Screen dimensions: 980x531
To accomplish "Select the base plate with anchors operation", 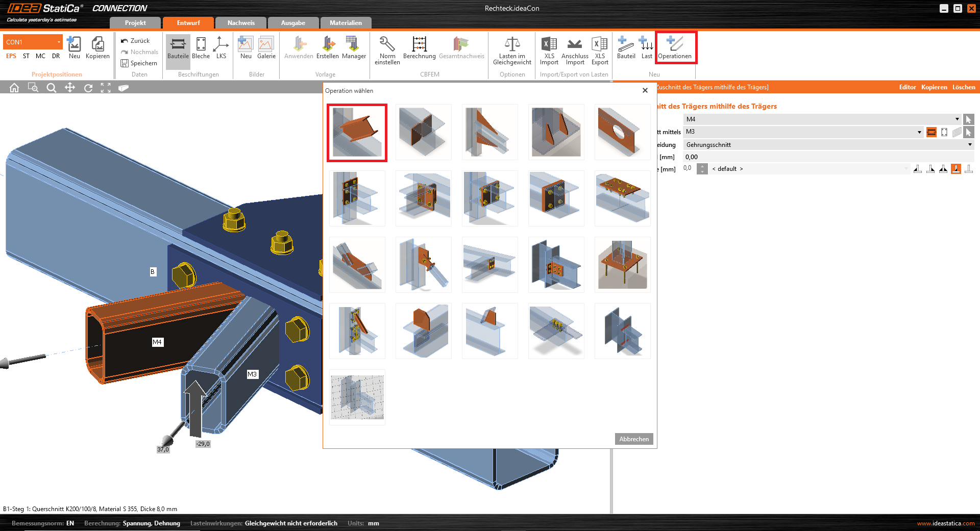I will click(622, 265).
